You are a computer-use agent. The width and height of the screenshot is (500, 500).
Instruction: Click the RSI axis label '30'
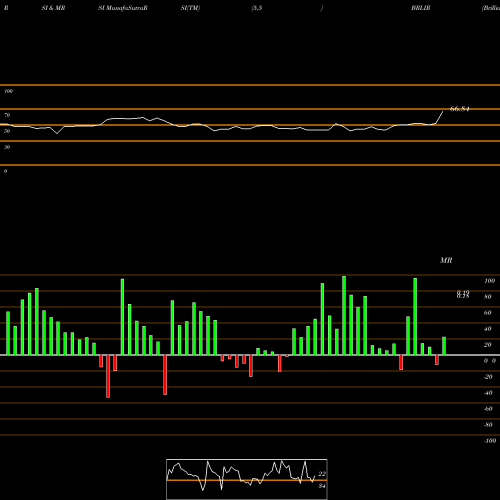click(7, 147)
